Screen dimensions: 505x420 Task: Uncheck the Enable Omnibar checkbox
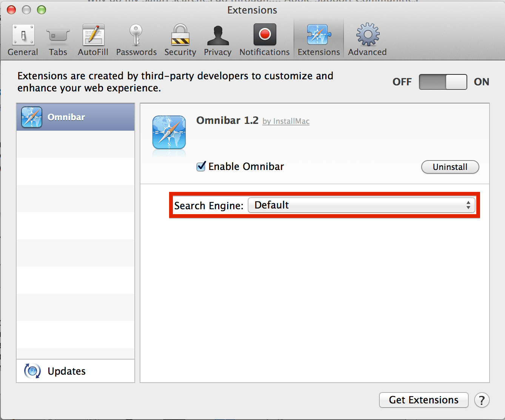pyautogui.click(x=201, y=166)
